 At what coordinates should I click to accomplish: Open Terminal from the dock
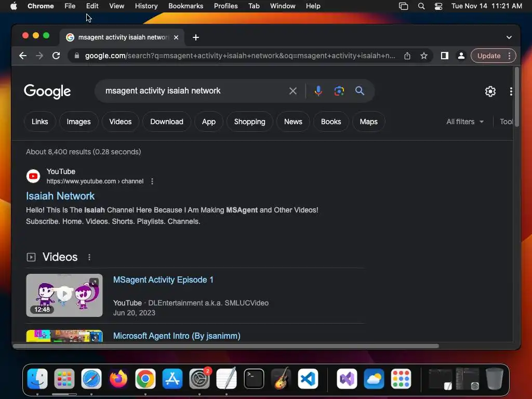pyautogui.click(x=254, y=379)
